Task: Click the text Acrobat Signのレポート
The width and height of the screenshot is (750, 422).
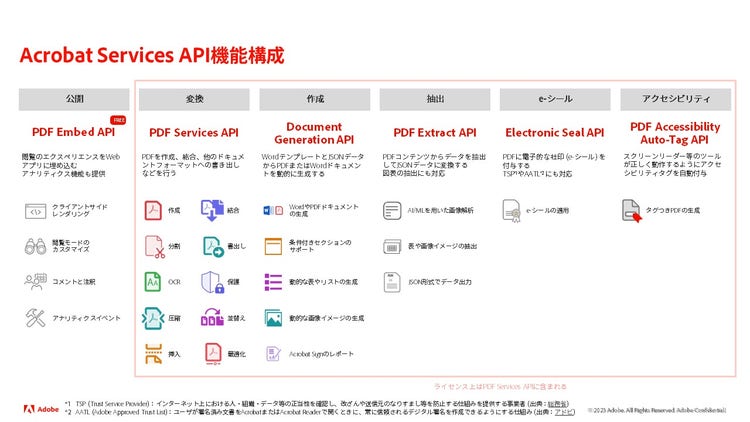Action: tap(321, 354)
